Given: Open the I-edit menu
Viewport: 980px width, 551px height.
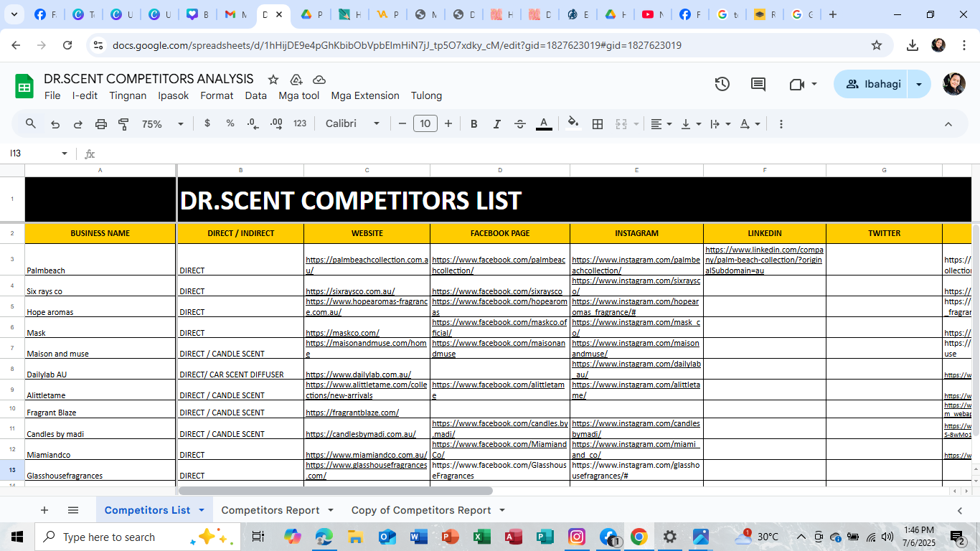Looking at the screenshot, I should coord(85,95).
